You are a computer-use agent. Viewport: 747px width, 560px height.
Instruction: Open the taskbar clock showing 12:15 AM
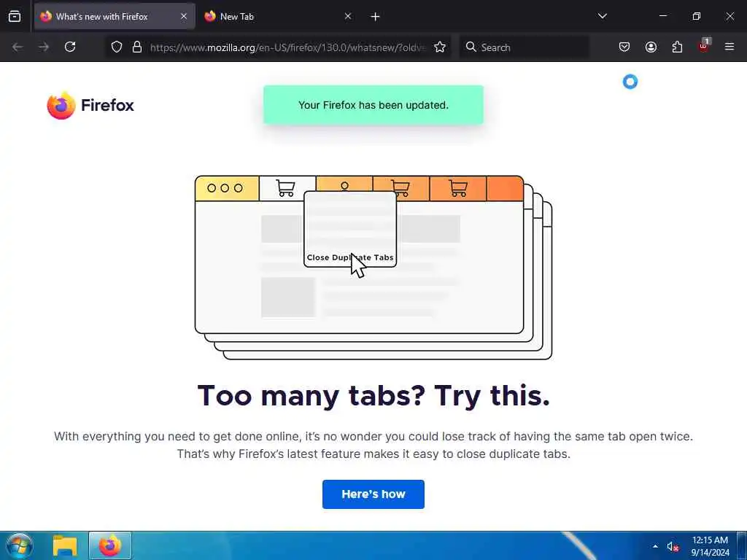coord(710,546)
